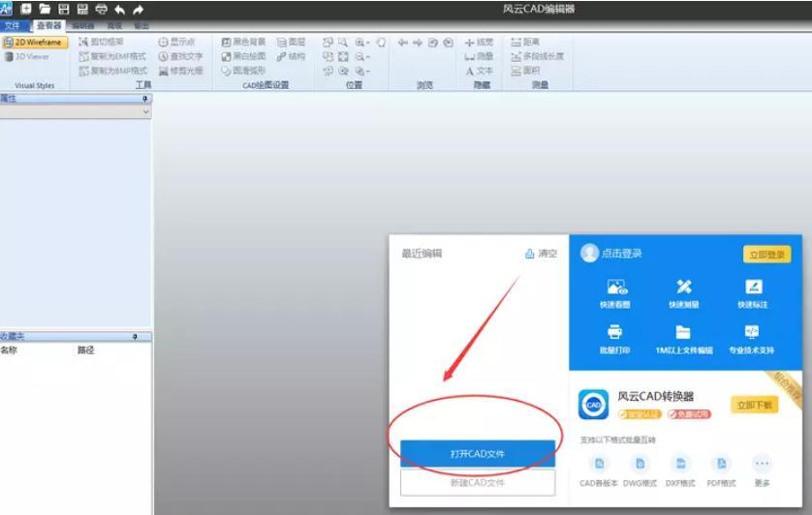Open the 文件 menu tab
This screenshot has height=515, width=812.
click(x=12, y=25)
